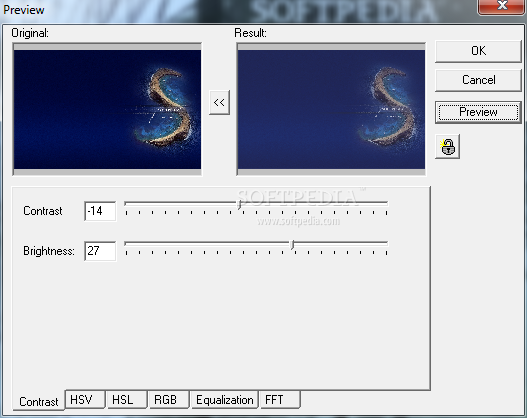The height and width of the screenshot is (418, 527).
Task: Open the FFT tab
Action: pos(280,400)
